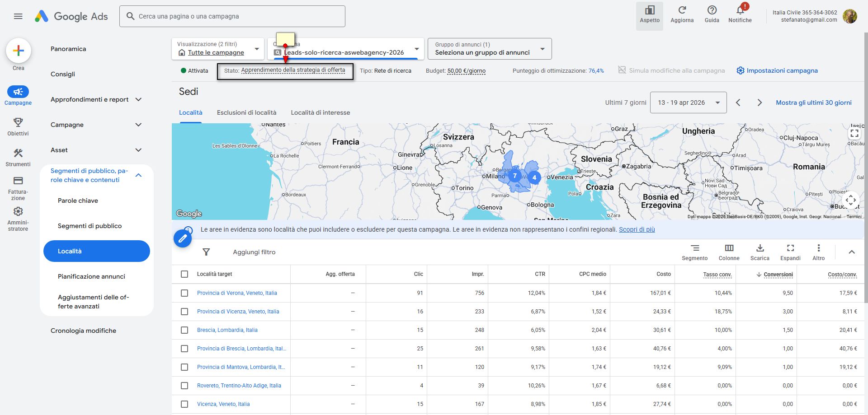Click the Aggiorna refresh icon
Screen dimensions: 868x415
pos(682,11)
